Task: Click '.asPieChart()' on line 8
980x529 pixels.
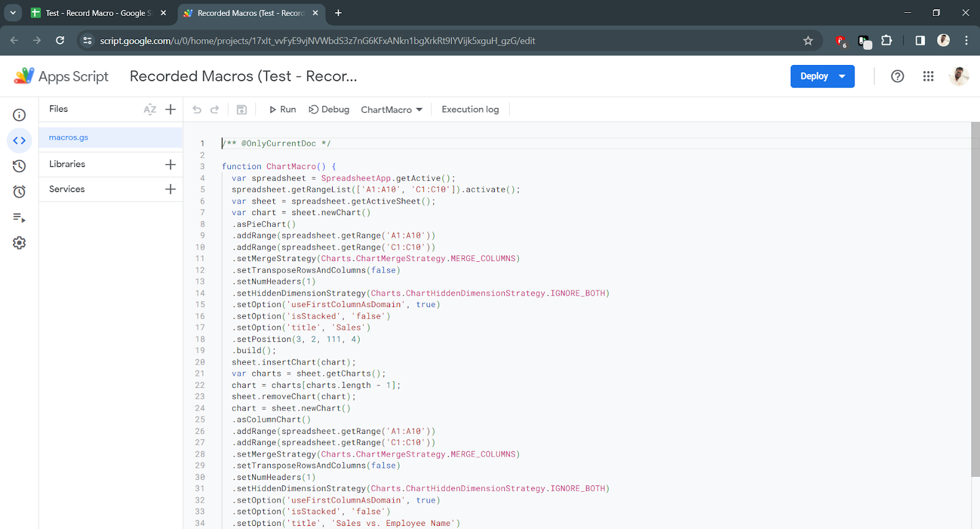Action: click(263, 224)
